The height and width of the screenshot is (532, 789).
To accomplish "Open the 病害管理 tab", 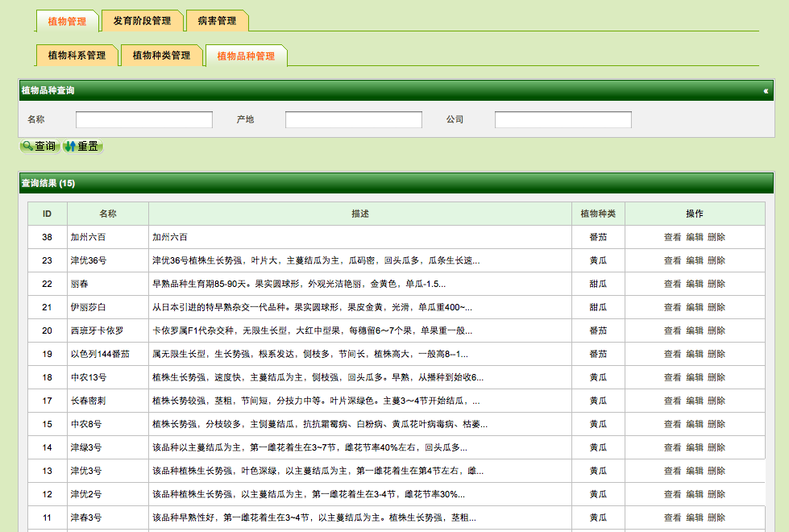I will point(217,22).
